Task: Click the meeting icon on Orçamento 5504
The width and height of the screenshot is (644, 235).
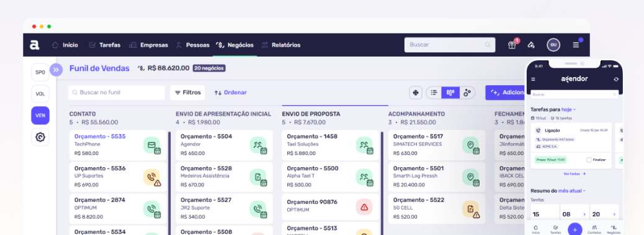Action: [x=258, y=145]
